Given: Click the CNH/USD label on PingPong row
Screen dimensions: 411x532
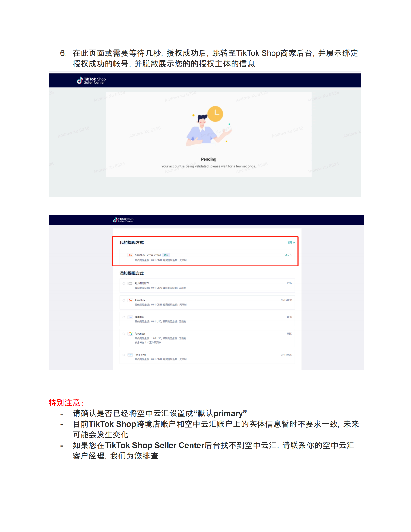Looking at the screenshot, I should point(286,355).
